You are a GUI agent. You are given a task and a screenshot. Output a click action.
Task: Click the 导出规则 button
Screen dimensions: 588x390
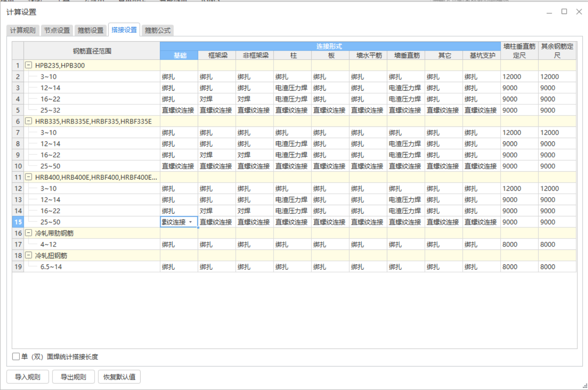[73, 377]
